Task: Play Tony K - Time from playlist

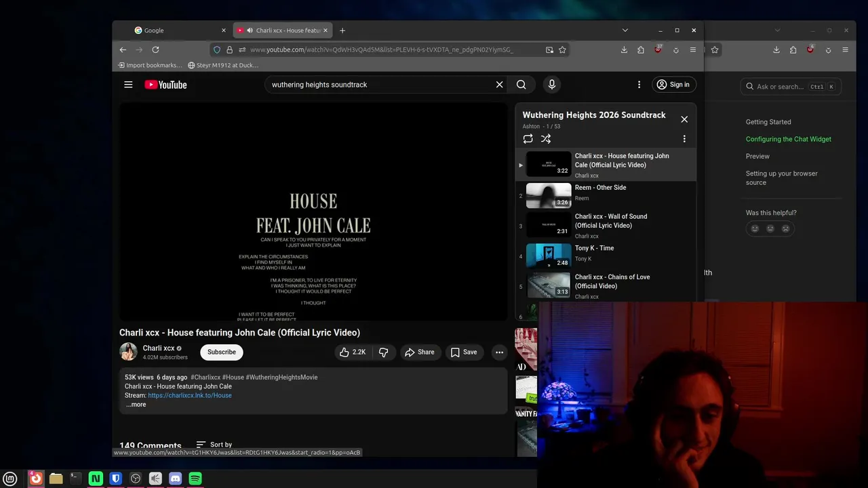Action: tap(606, 255)
